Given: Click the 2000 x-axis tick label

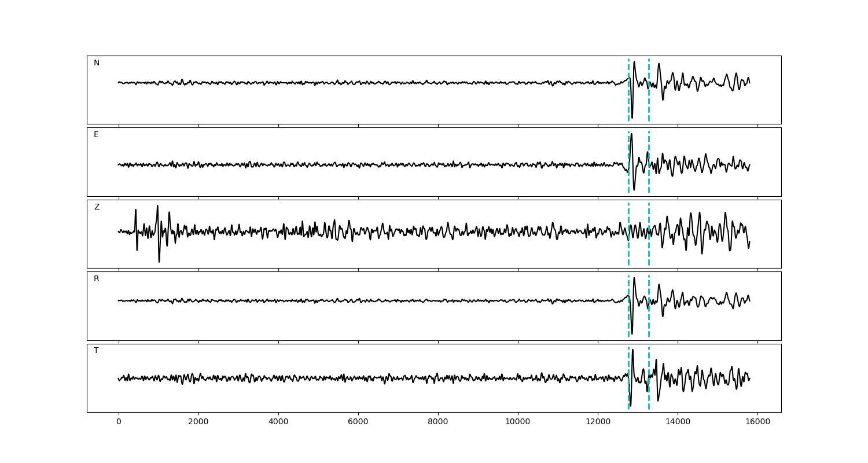Looking at the screenshot, I should tap(198, 422).
